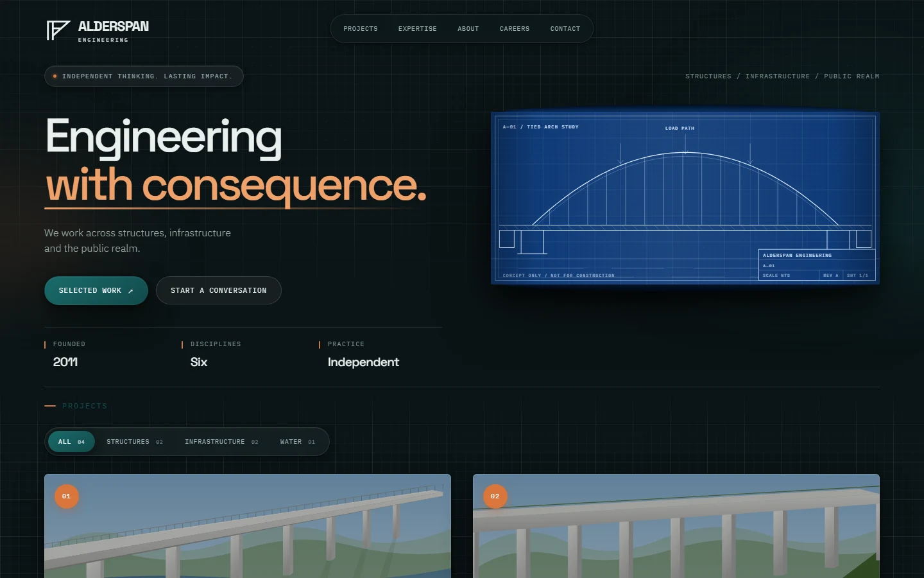The height and width of the screenshot is (578, 924).
Task: Click the 'Load Path' label on blueprint
Action: [680, 128]
